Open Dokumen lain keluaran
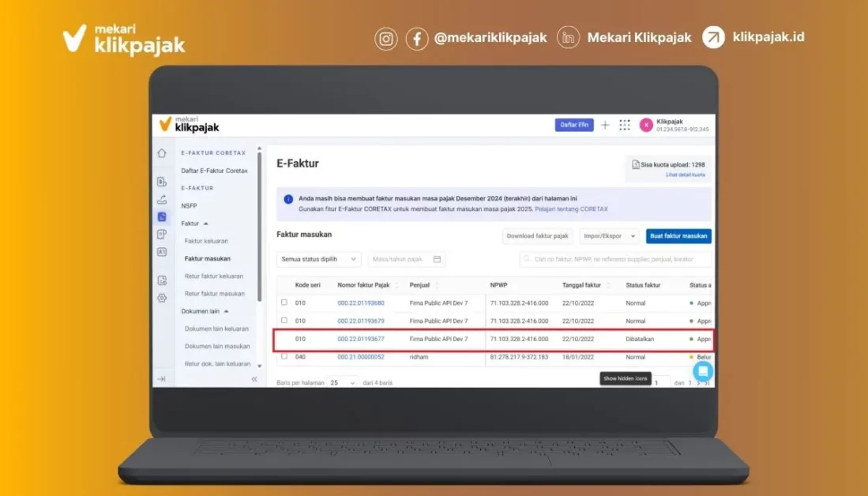Viewport: 868px width, 496px height. coord(216,329)
